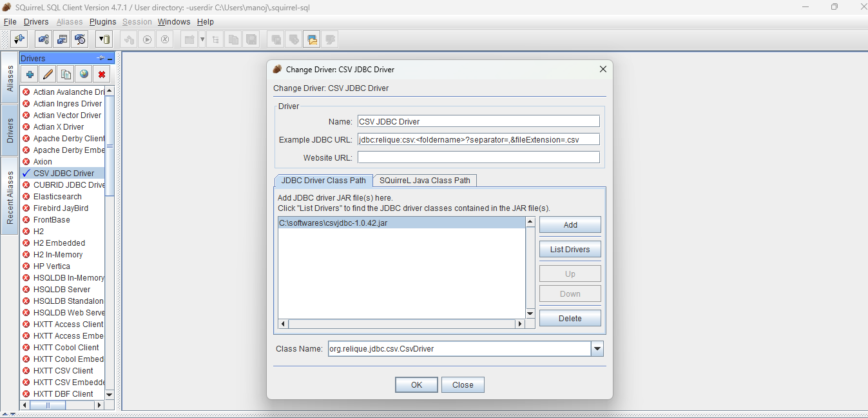
Task: Close the Change Driver dialog with the X
Action: [603, 69]
